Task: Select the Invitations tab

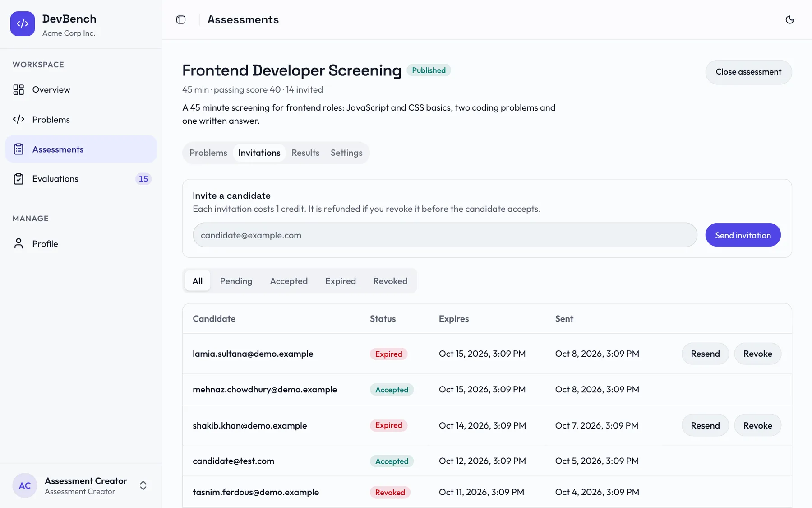Action: coord(259,153)
